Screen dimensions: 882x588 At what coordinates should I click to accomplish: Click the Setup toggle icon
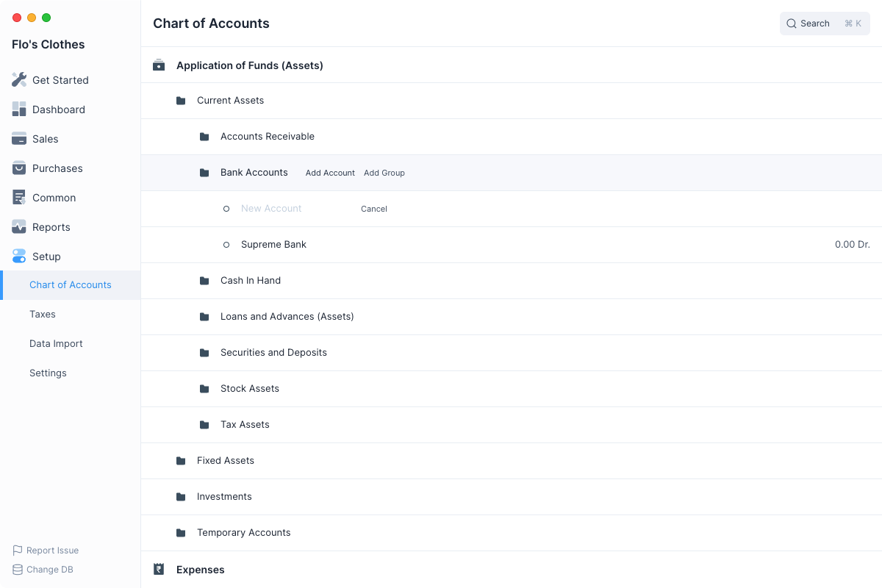(x=19, y=257)
